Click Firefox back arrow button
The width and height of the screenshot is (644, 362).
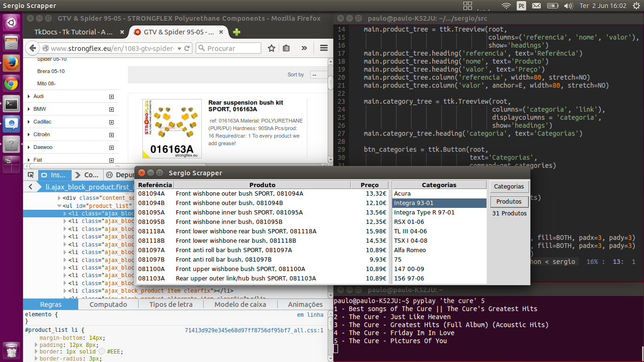[33, 48]
